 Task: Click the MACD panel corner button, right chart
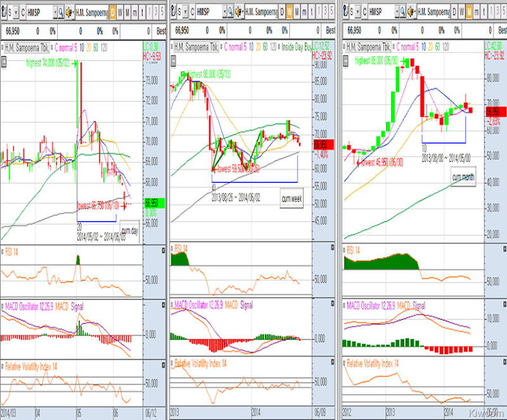(504, 305)
